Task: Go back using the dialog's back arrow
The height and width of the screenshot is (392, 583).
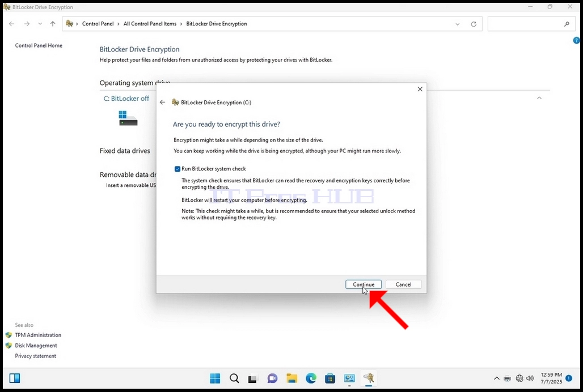Action: click(x=163, y=103)
